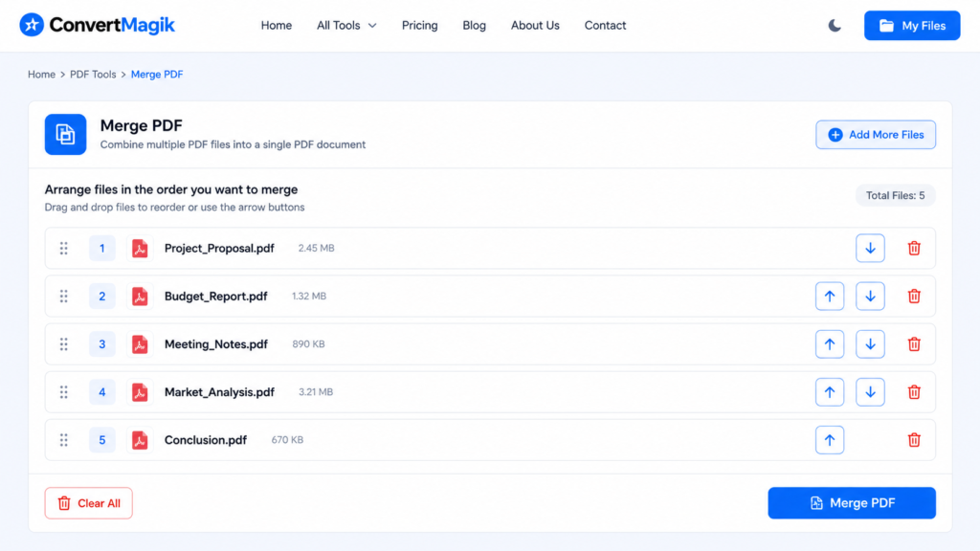Click the 2.45 MB file size
The width and height of the screenshot is (980, 551).
(x=316, y=248)
